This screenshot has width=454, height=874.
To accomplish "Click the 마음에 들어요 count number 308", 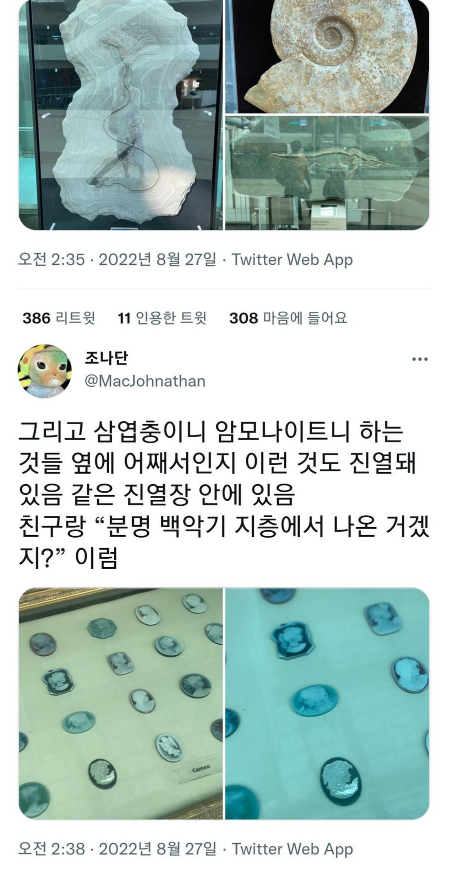I will click(x=244, y=318).
